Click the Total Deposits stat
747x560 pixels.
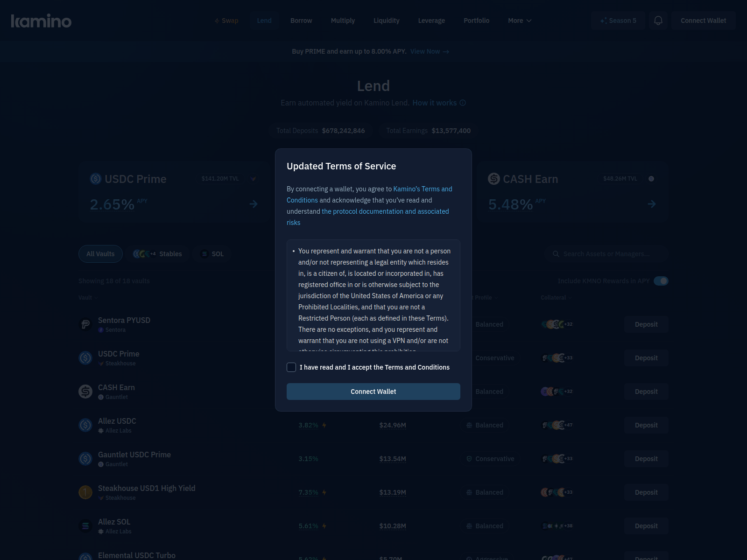point(320,131)
